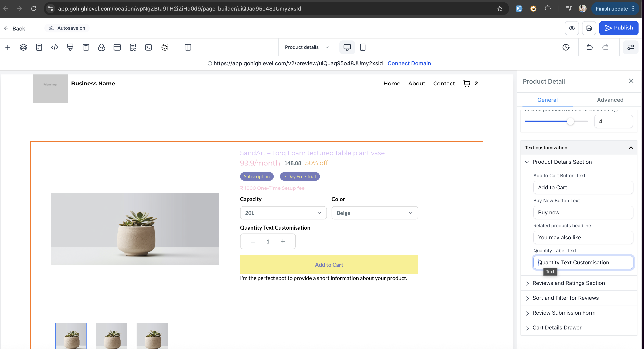Open the Product details page dropdown
Image resolution: width=644 pixels, height=349 pixels.
(307, 47)
